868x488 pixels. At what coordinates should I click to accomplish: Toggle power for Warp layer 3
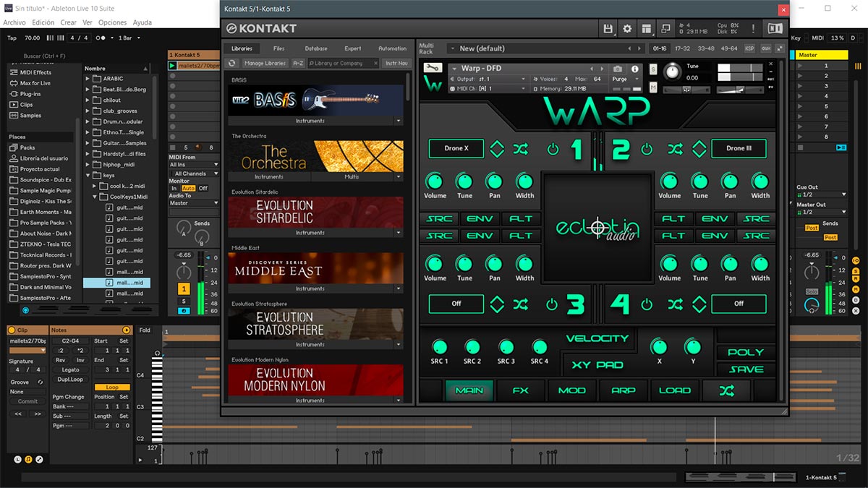pyautogui.click(x=553, y=304)
